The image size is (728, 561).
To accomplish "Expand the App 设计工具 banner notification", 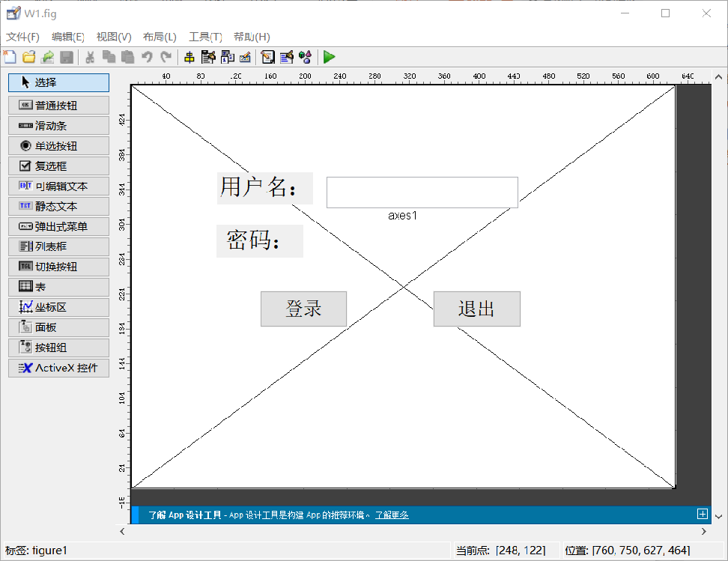I will click(x=703, y=514).
